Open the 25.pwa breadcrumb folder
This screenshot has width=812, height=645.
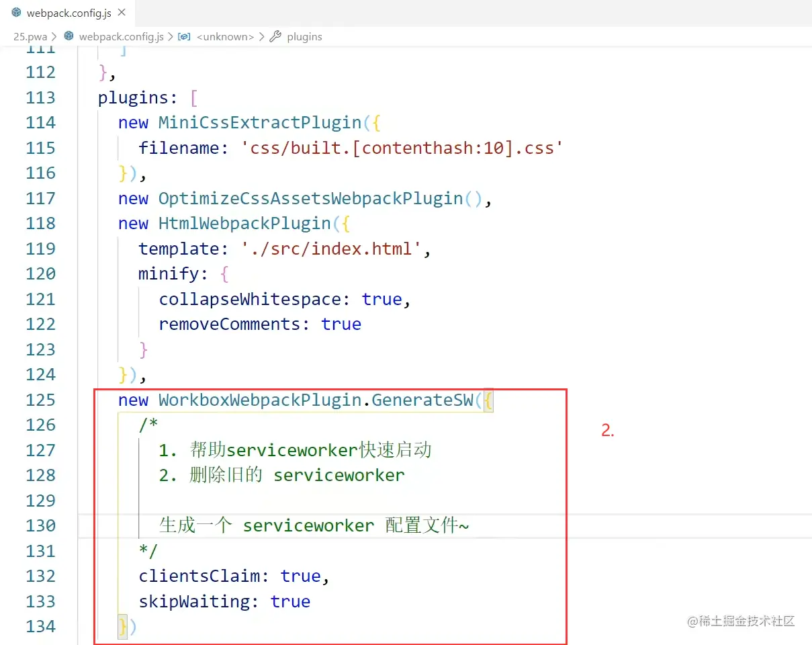(x=30, y=37)
